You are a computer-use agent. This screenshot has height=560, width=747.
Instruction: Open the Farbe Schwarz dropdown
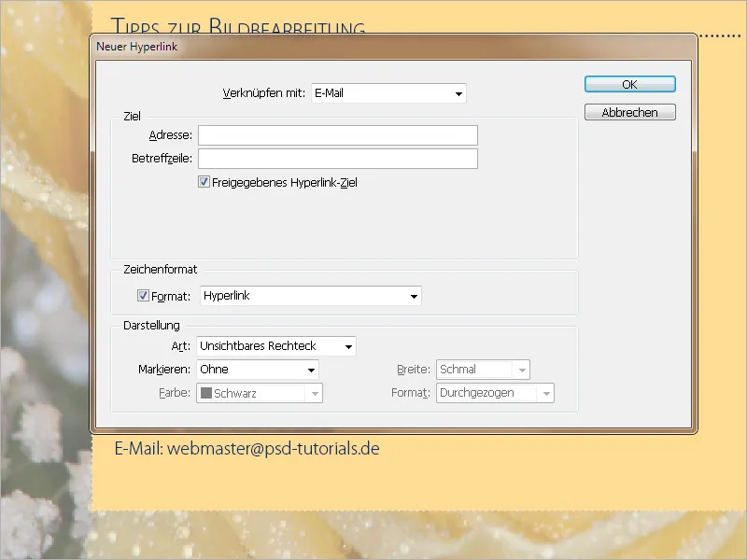pyautogui.click(x=260, y=393)
